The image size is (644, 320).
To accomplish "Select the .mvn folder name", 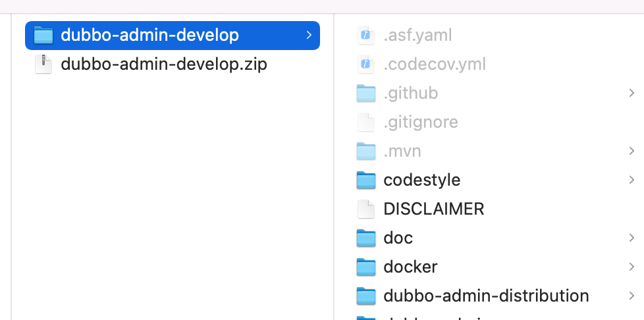I will pos(402,151).
